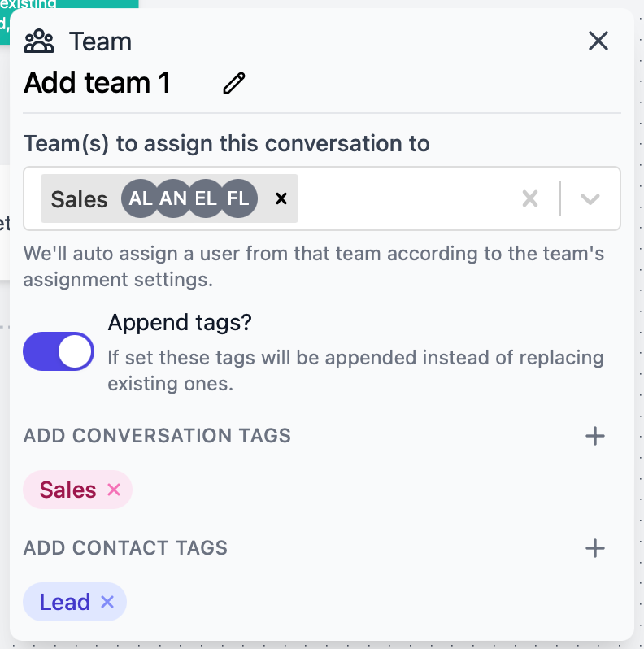The width and height of the screenshot is (644, 649).
Task: Remove the Sales team from selection
Action: pos(281,198)
